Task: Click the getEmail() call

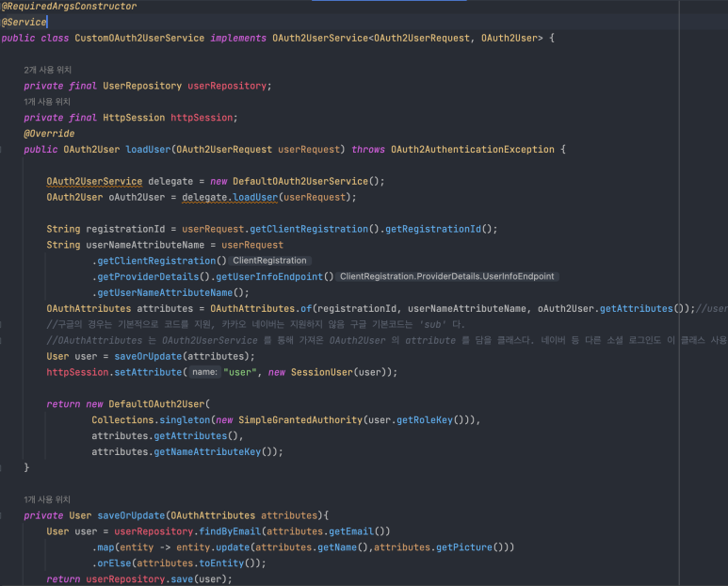Action: tap(357, 531)
